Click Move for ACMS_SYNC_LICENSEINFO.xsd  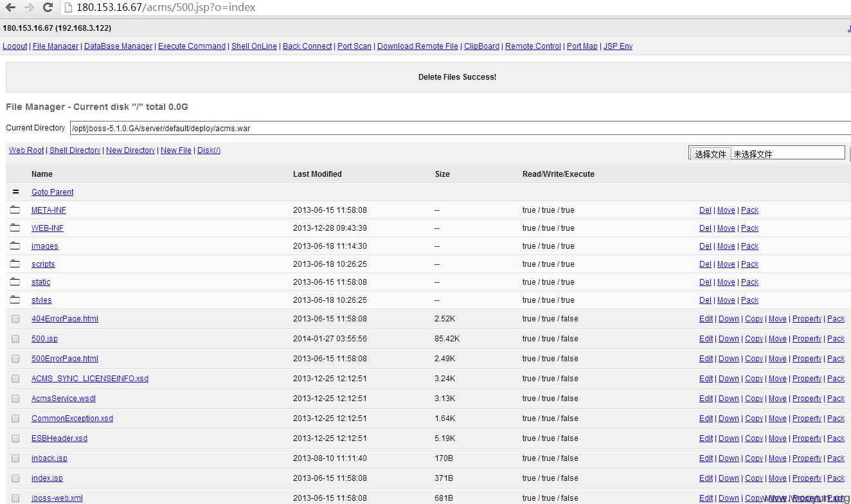[x=777, y=379]
